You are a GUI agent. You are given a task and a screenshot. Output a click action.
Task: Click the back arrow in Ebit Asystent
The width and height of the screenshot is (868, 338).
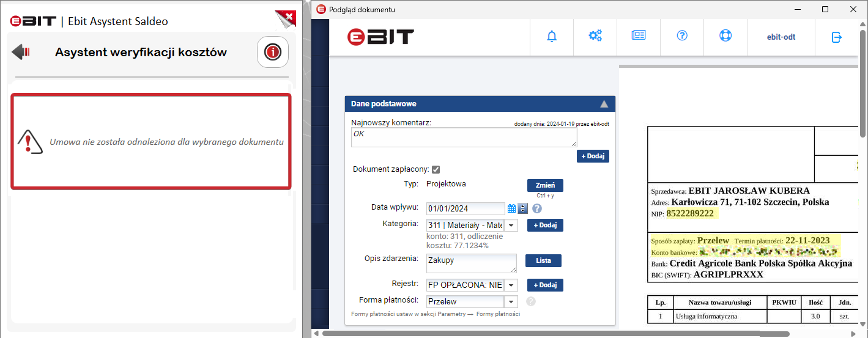tap(21, 52)
